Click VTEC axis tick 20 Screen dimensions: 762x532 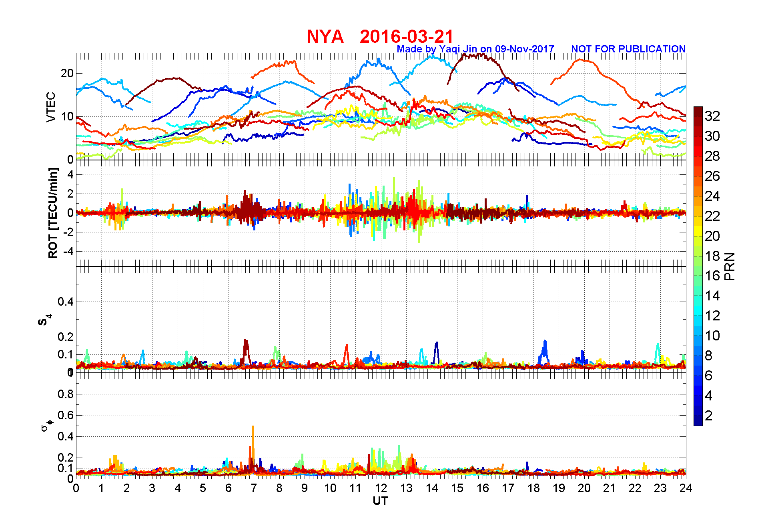tap(67, 73)
